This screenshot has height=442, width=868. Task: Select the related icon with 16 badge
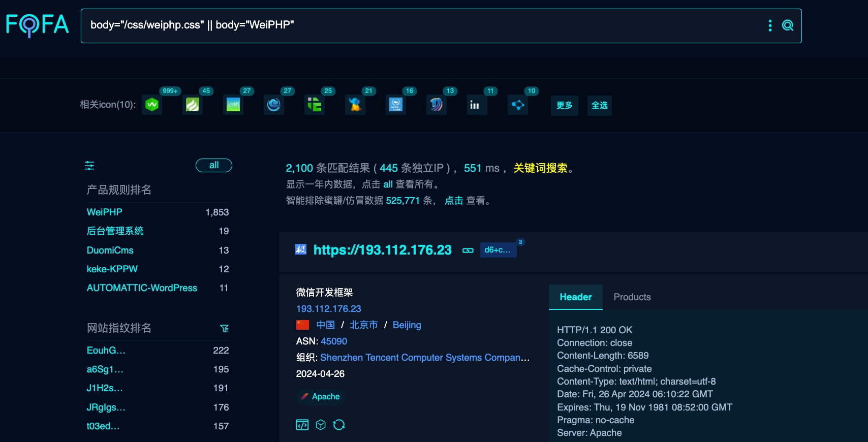(396, 105)
